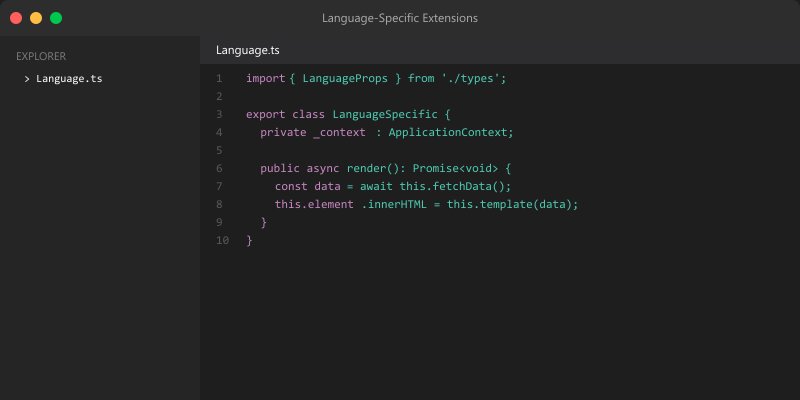Click line number 1 in the gutter
Image resolution: width=800 pixels, height=400 pixels.
(x=219, y=79)
